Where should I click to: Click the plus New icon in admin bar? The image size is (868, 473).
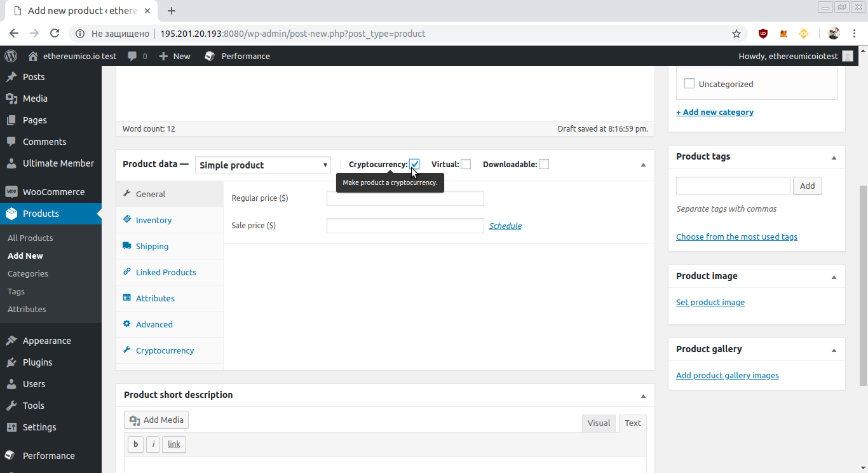(163, 56)
